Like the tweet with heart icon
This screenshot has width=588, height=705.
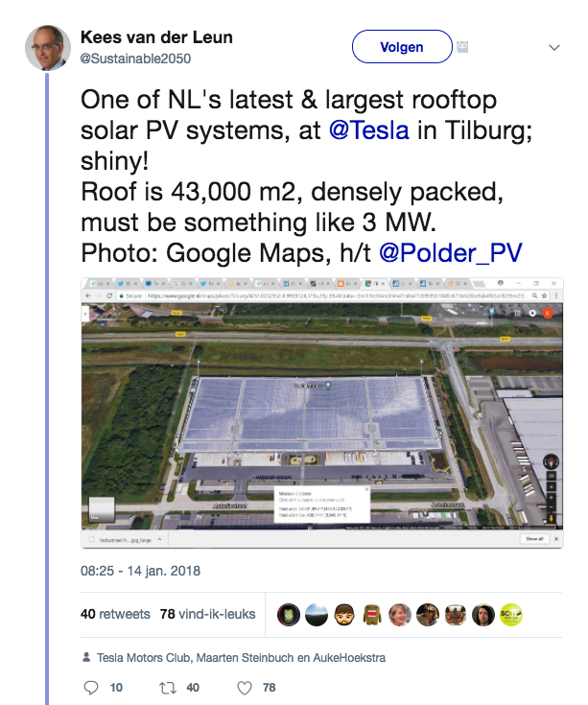coord(245,688)
